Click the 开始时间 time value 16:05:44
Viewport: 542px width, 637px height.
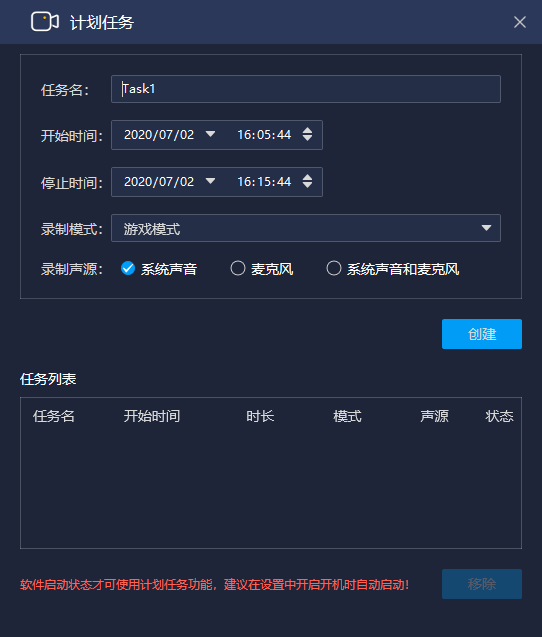[264, 135]
